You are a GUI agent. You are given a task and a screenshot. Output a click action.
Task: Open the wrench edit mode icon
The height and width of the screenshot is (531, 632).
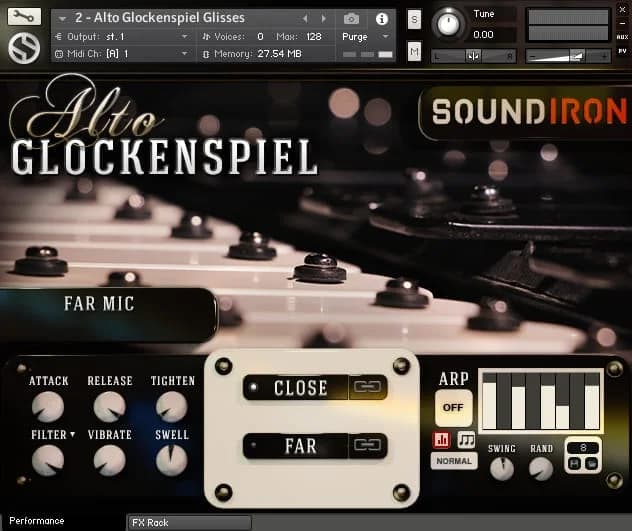[24, 17]
